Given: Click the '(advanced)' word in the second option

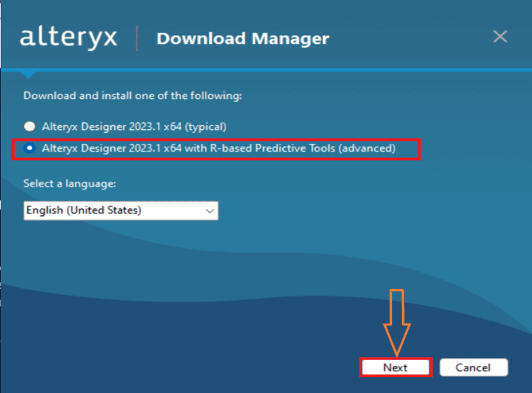Looking at the screenshot, I should tap(367, 148).
